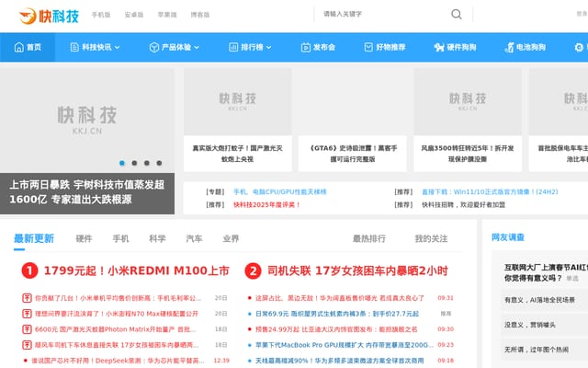Open the main carousel banner image

pos(87,121)
